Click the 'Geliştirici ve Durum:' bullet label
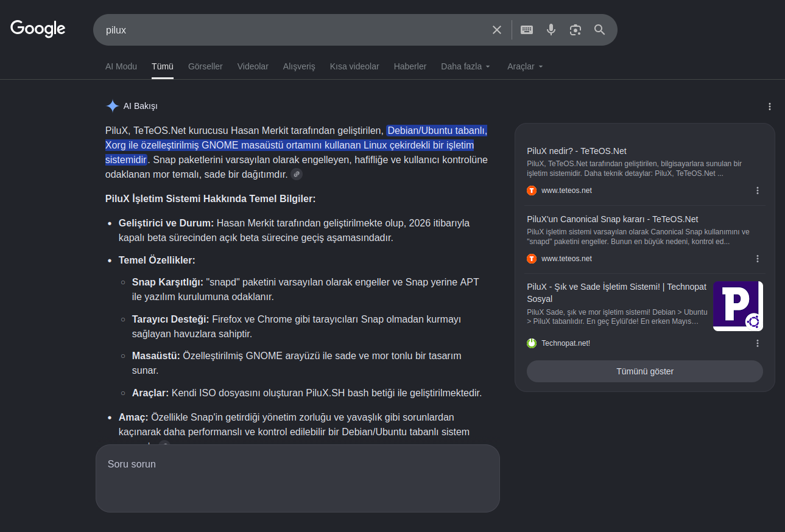Screen dimensions: 785x532 click(x=166, y=223)
